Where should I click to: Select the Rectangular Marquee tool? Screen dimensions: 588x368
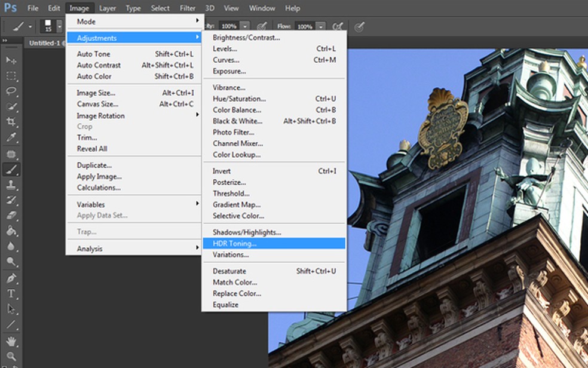11,76
